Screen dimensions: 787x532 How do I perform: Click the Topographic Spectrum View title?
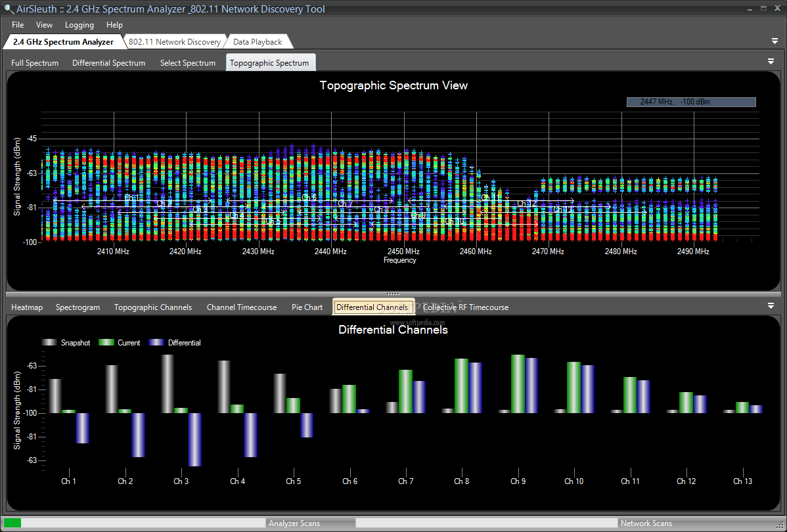coord(393,85)
